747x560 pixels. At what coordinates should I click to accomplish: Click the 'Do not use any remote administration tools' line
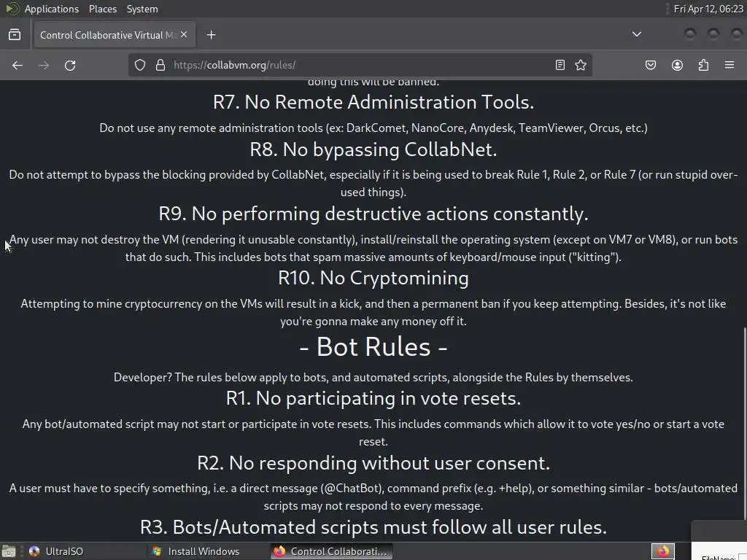coord(373,128)
